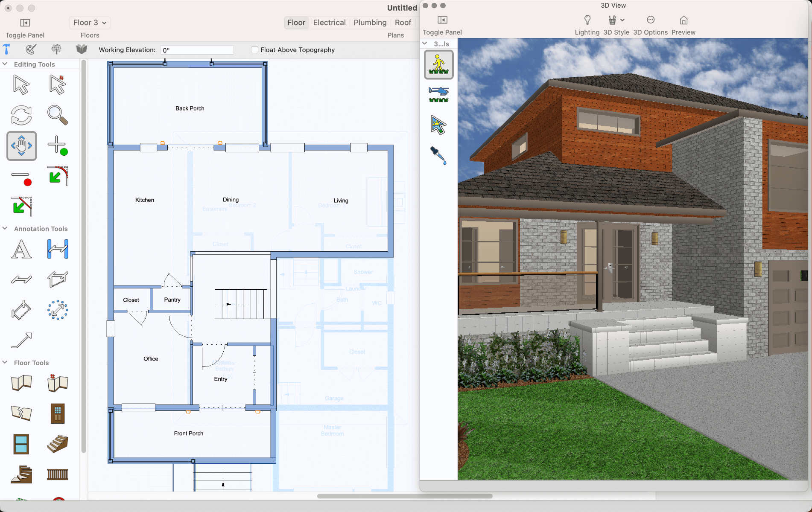Enable Float Above Topography checkbox
Image resolution: width=812 pixels, height=512 pixels.
(255, 50)
